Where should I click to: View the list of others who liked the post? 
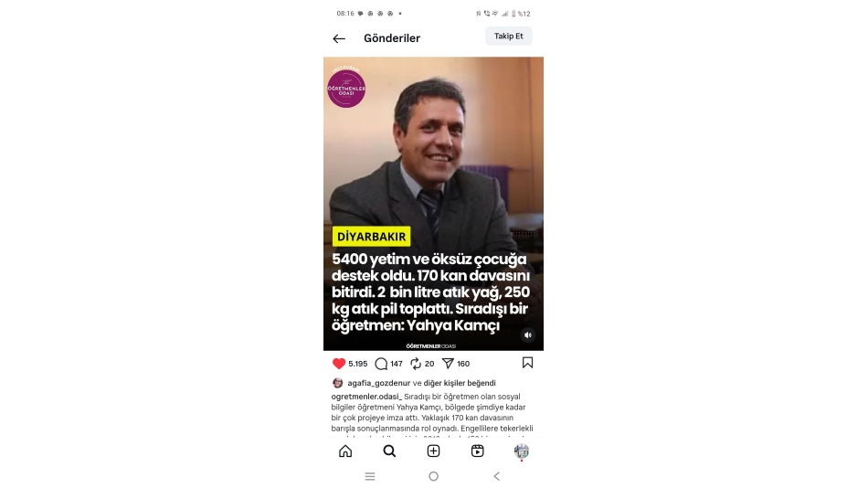[x=460, y=383]
